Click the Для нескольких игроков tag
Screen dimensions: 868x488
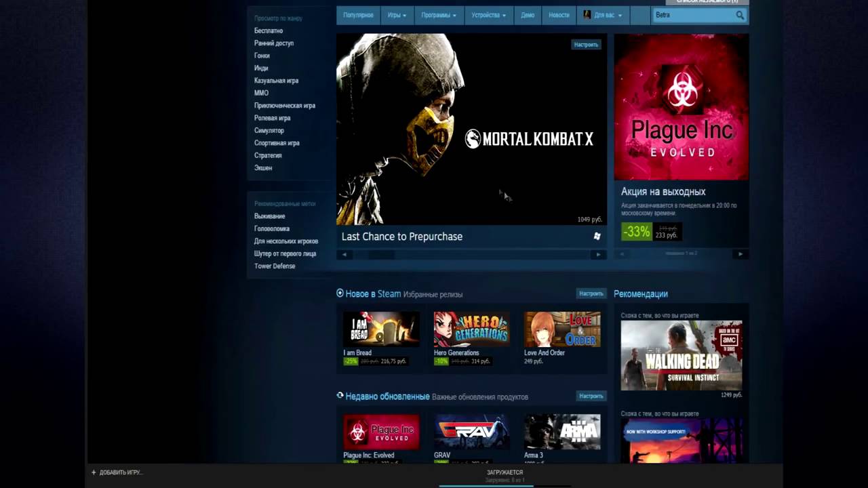coord(286,241)
